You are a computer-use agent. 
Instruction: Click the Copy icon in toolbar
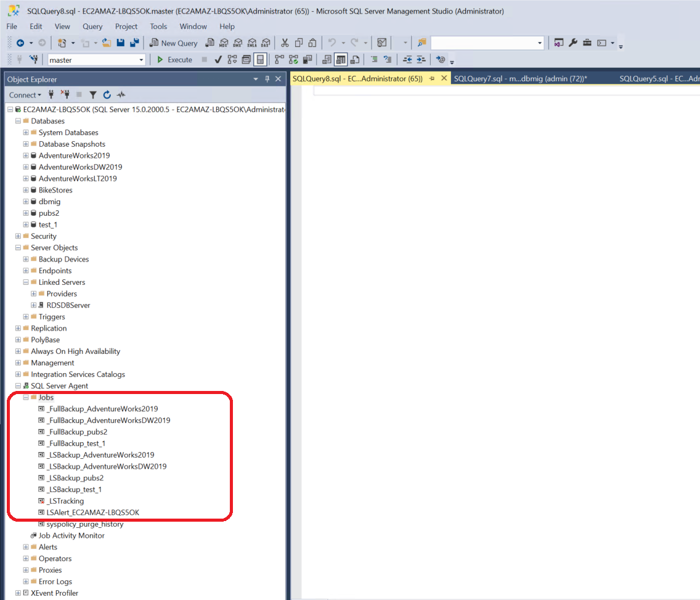coord(299,43)
